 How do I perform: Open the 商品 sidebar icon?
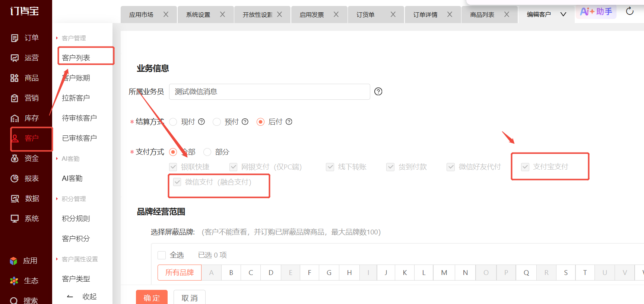tap(15, 78)
